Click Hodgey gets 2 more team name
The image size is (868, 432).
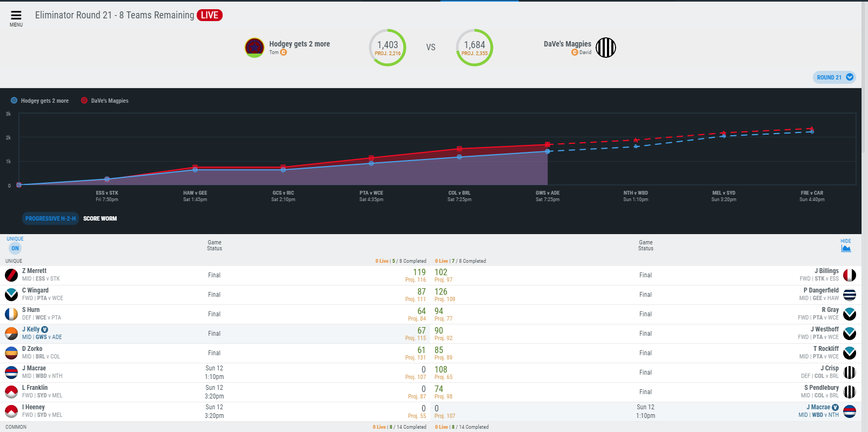(x=299, y=44)
